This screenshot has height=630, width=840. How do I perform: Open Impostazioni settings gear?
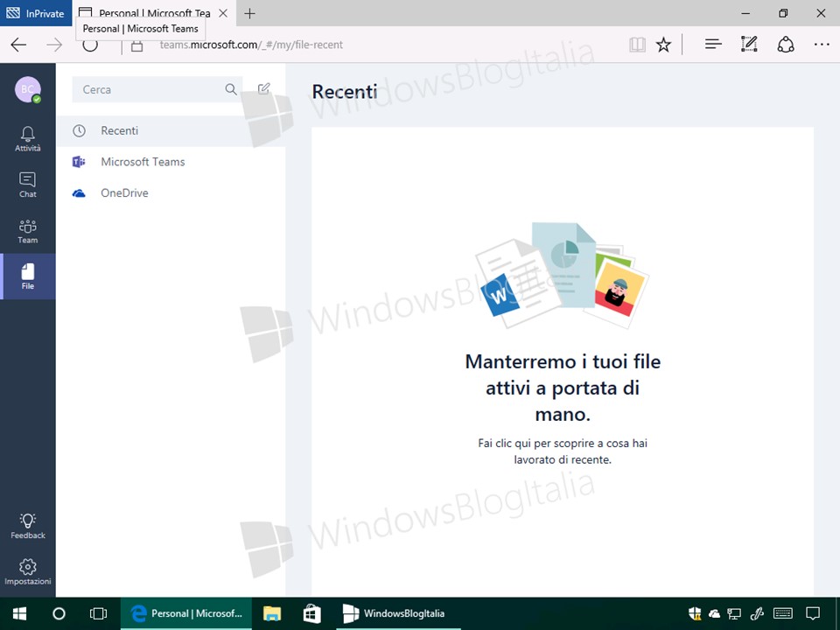tap(28, 572)
